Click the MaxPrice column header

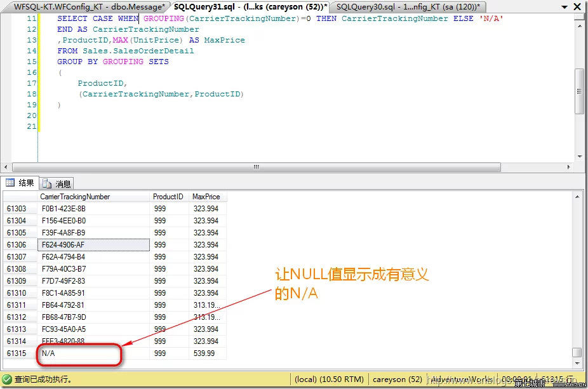pos(207,197)
